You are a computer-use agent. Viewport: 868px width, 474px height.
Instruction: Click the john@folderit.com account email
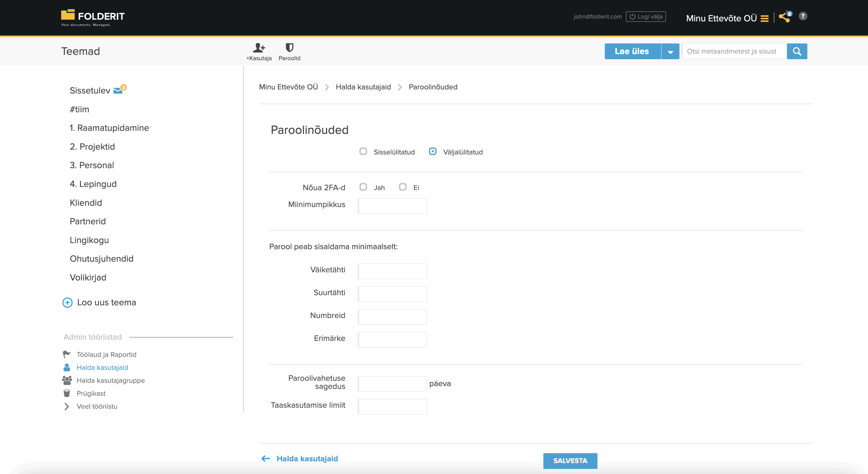pyautogui.click(x=597, y=17)
